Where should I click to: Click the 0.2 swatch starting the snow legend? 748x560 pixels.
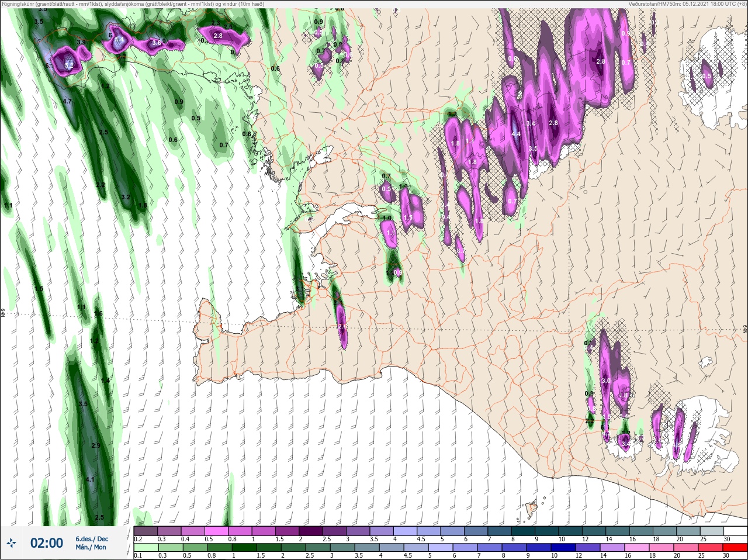[146, 530]
